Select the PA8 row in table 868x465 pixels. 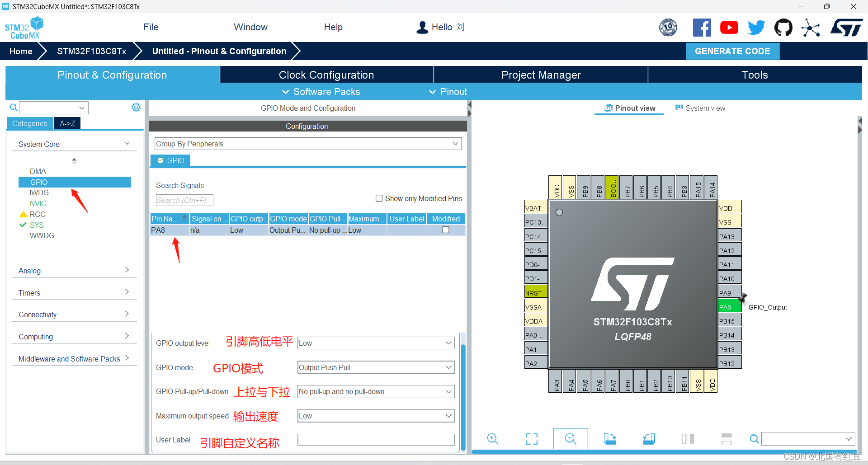[307, 230]
